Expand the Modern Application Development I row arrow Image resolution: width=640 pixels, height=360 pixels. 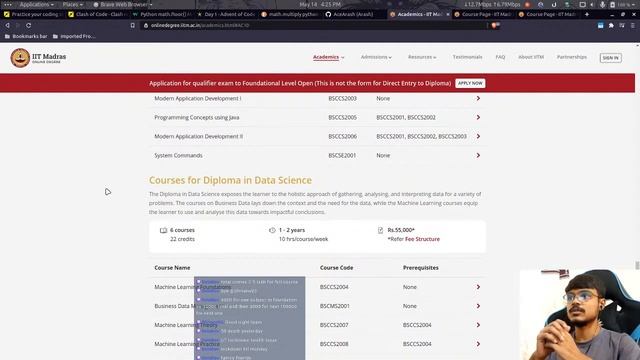coord(478,98)
